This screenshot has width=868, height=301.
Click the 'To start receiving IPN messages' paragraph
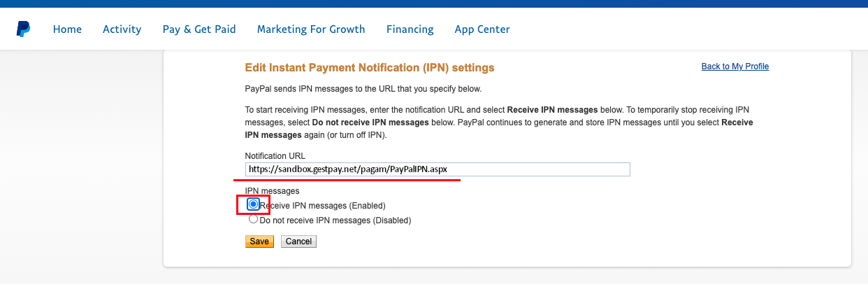point(499,122)
